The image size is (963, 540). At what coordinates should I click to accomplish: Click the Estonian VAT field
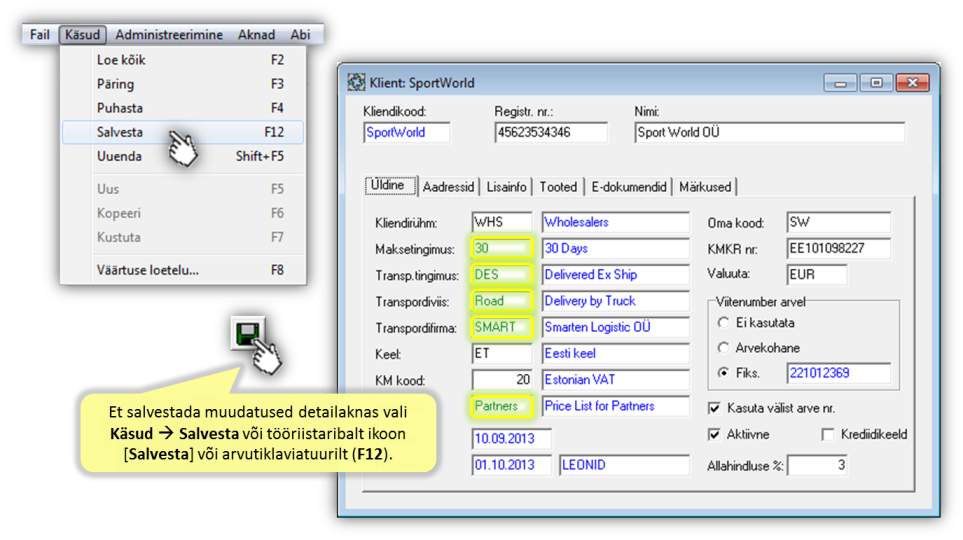point(615,380)
